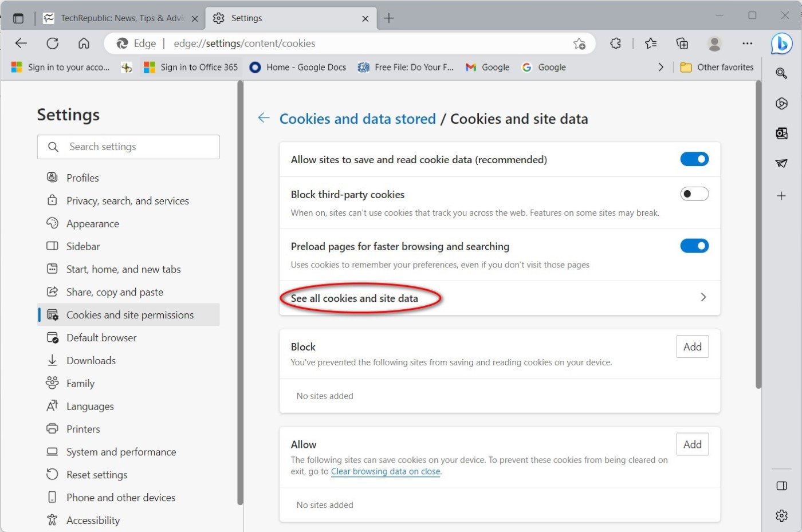Follow Clear browsing data on close link

coord(386,472)
